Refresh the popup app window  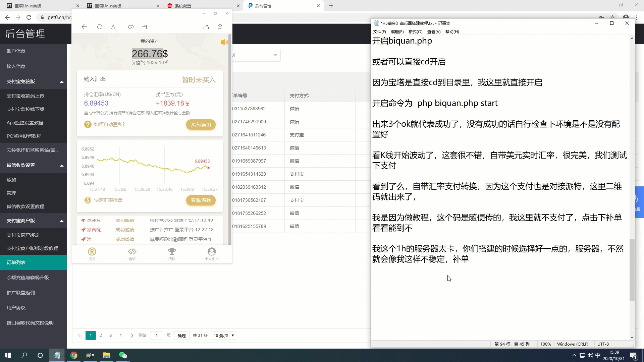click(100, 27)
